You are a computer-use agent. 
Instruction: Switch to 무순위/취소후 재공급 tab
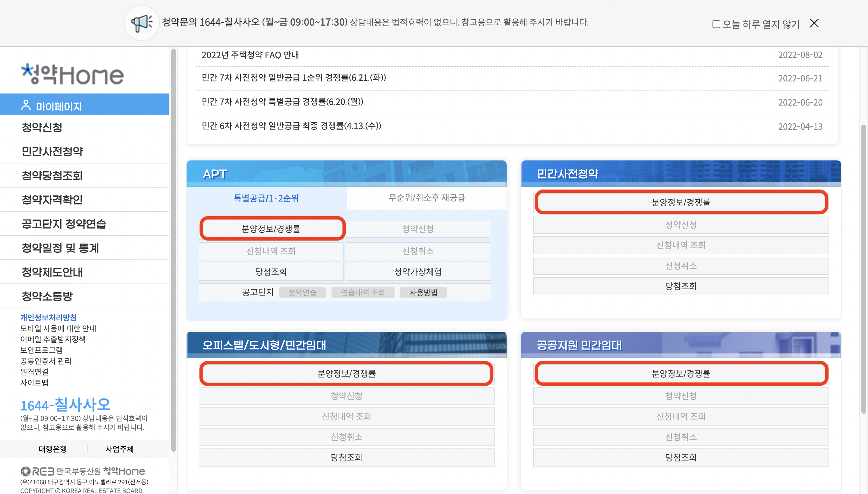tap(426, 198)
